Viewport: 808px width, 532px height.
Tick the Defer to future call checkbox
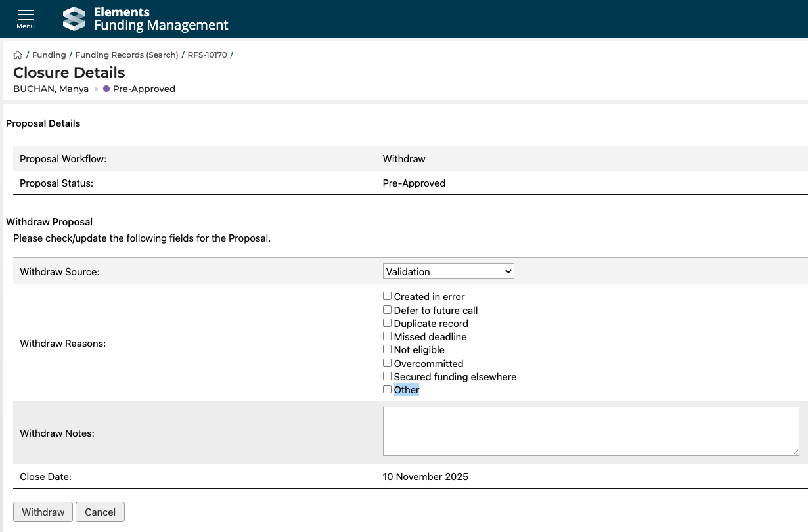pyautogui.click(x=387, y=310)
